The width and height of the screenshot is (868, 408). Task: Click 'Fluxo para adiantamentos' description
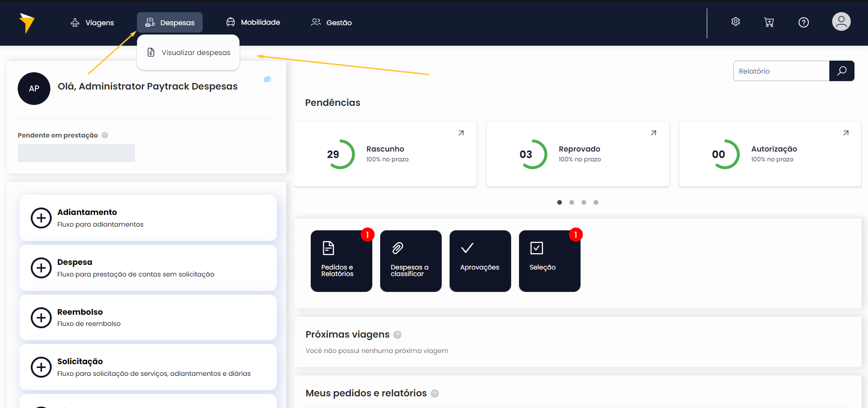click(x=100, y=224)
